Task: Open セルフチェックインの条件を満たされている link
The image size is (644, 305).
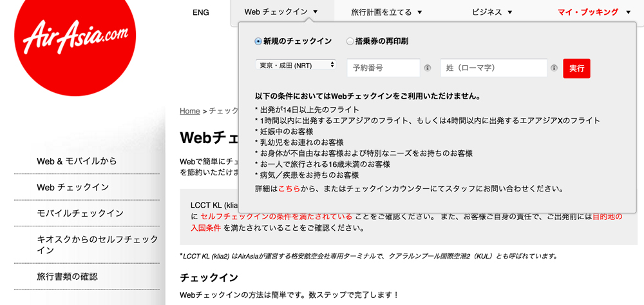Action: (x=276, y=217)
